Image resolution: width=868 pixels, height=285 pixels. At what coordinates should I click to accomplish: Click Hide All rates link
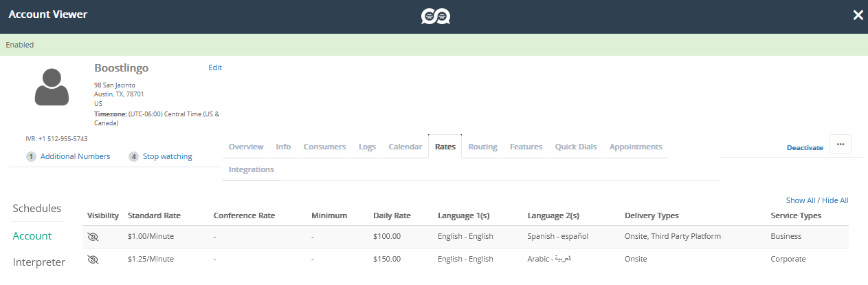pos(835,200)
